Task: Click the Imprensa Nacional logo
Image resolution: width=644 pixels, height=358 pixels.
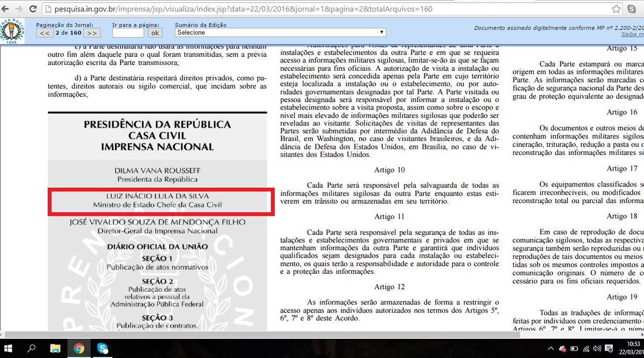Action: [x=12, y=31]
